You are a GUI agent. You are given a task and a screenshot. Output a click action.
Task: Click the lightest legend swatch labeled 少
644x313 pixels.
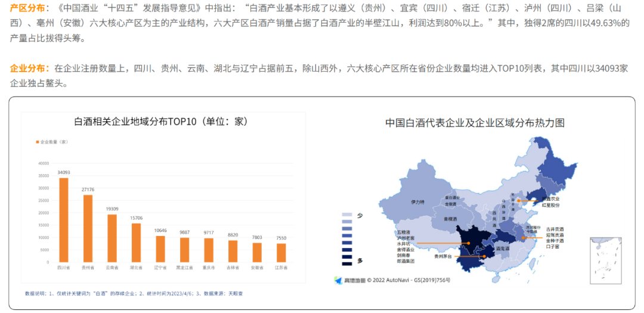point(347,215)
